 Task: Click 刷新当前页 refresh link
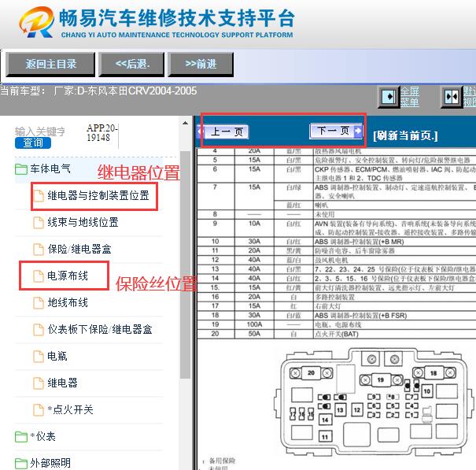[405, 135]
